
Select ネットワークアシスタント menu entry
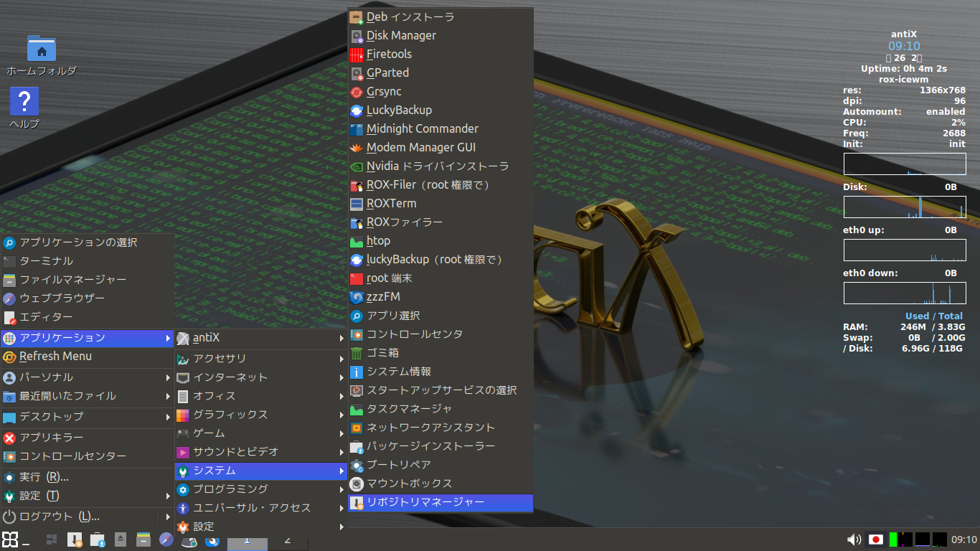click(440, 428)
